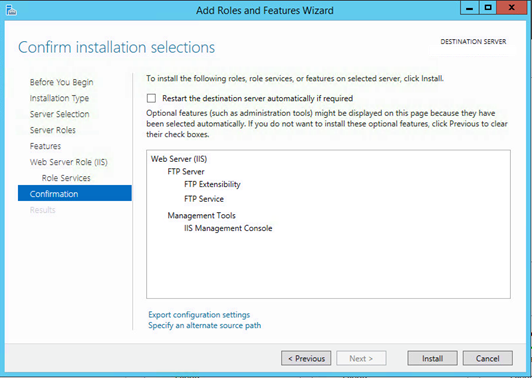The image size is (532, 378).
Task: Select FTP Server in the list
Action: pyautogui.click(x=186, y=172)
